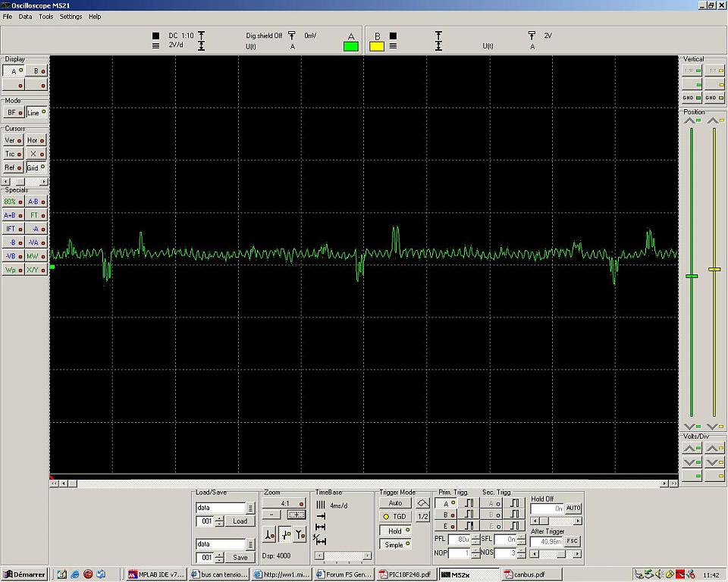The width and height of the screenshot is (728, 582).
Task: Enable the X/Y special mode
Action: pyautogui.click(x=36, y=270)
